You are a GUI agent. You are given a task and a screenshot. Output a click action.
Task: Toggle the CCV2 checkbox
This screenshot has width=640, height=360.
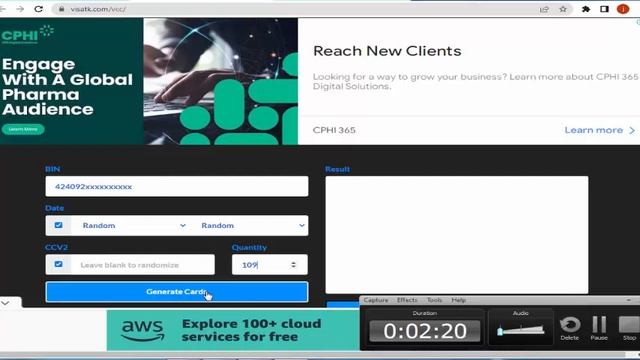coord(58,264)
